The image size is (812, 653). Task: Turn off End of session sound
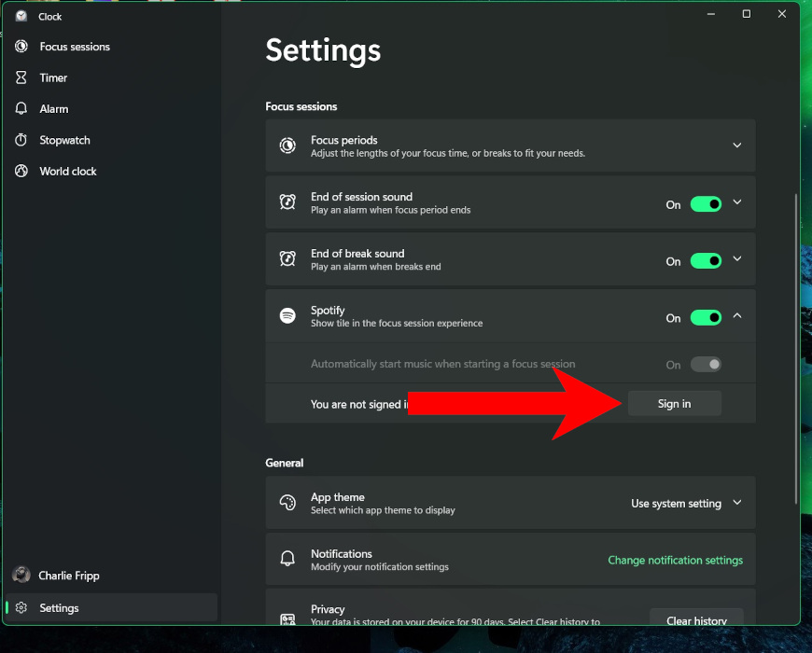[707, 203]
